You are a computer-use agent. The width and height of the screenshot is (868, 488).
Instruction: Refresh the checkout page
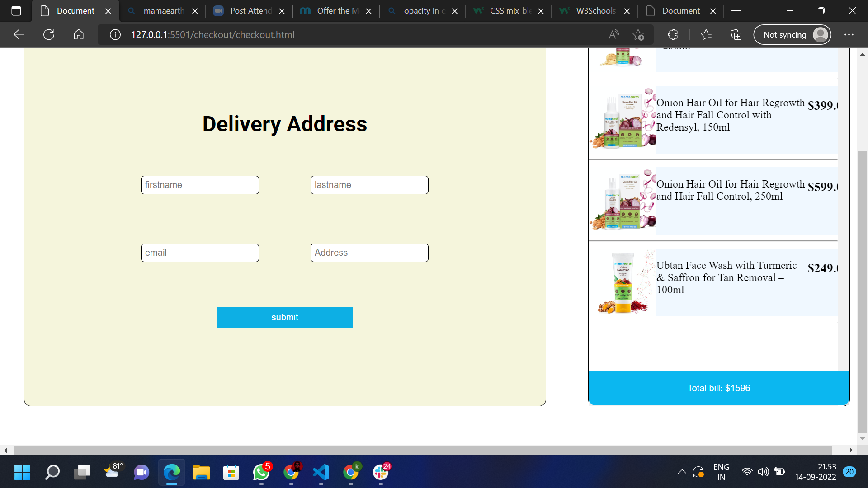click(48, 34)
